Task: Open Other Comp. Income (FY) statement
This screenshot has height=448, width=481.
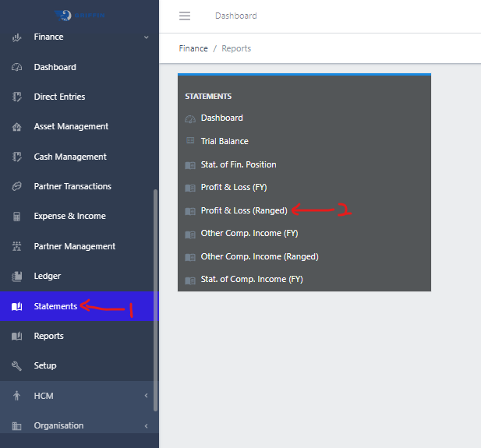Action: [x=249, y=233]
